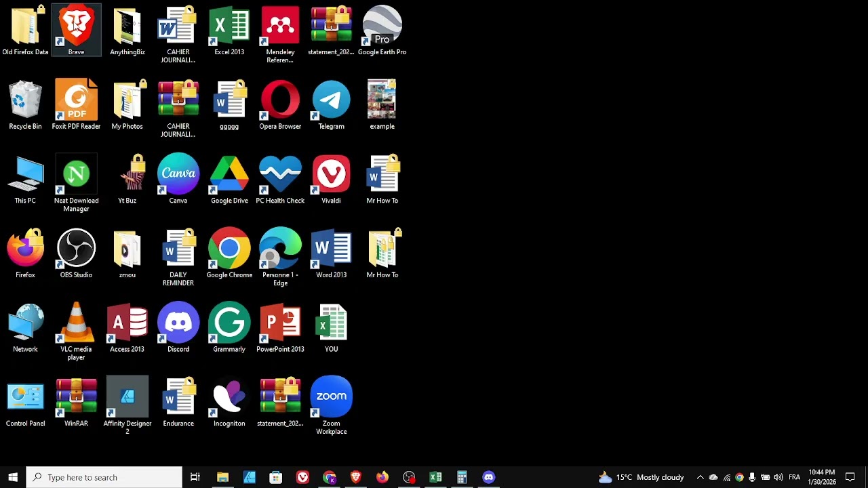This screenshot has width=868, height=488.
Task: Select the Telegram desktop shortcut
Action: click(x=331, y=105)
